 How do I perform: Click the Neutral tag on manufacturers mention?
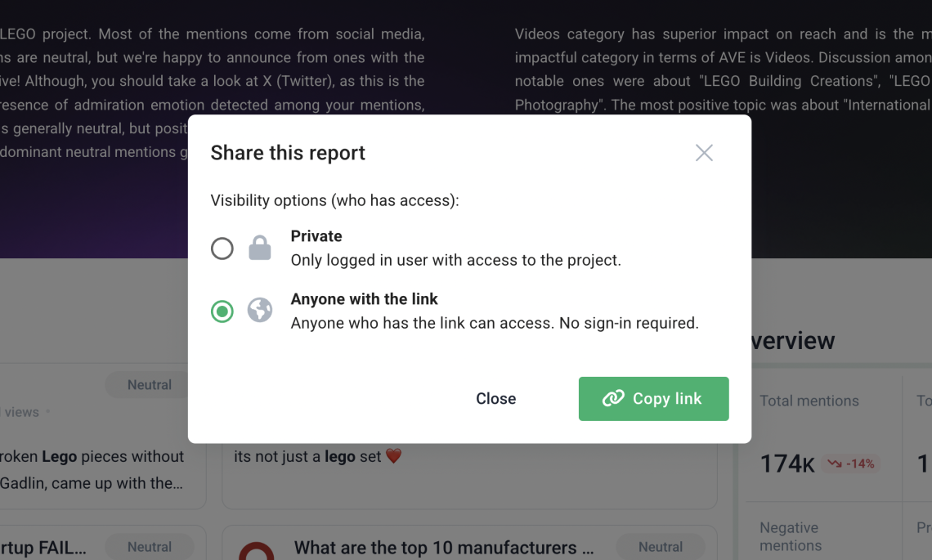pyautogui.click(x=661, y=547)
